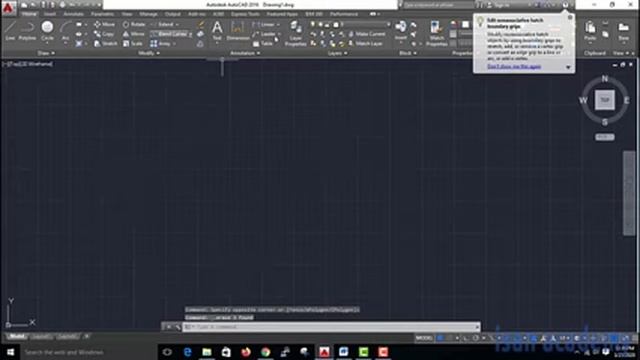Select the Text annotation tool
This screenshot has height=360, width=640.
coord(217,31)
